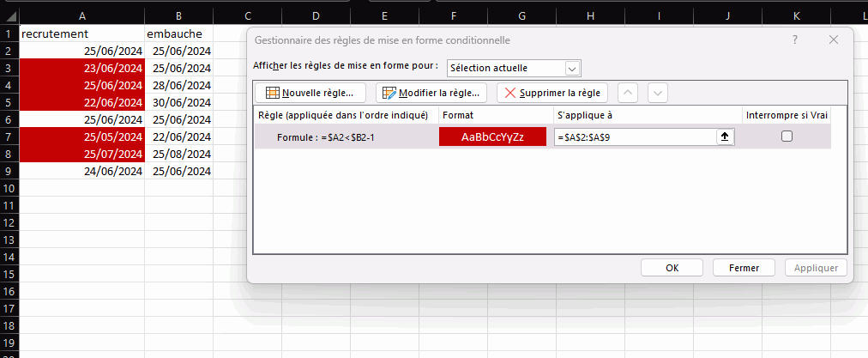
Task: Select column C header
Action: click(x=247, y=16)
